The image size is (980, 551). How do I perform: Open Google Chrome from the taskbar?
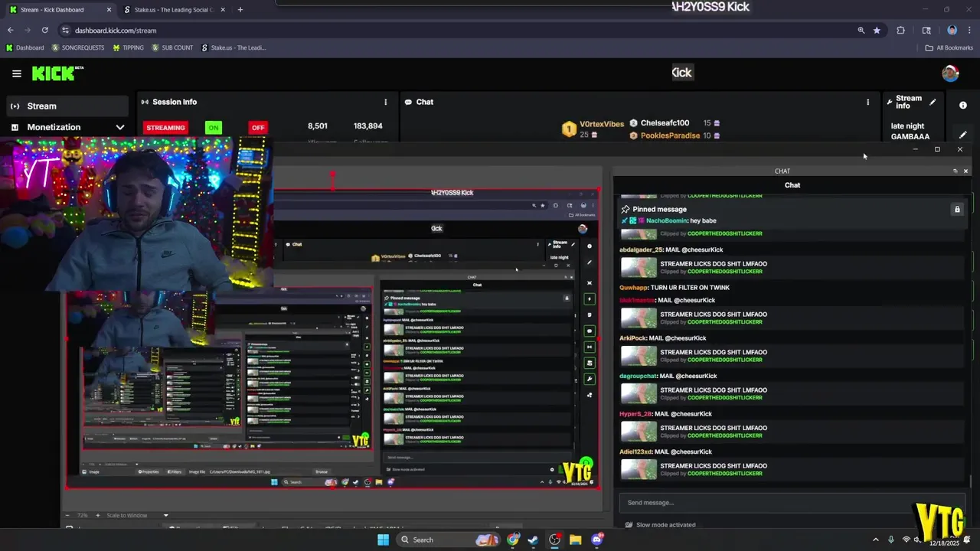pos(513,540)
